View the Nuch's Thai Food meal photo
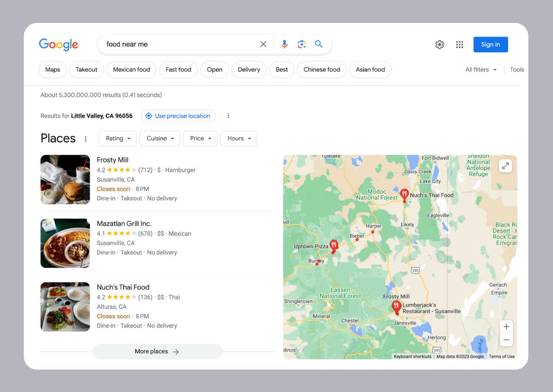 [65, 307]
